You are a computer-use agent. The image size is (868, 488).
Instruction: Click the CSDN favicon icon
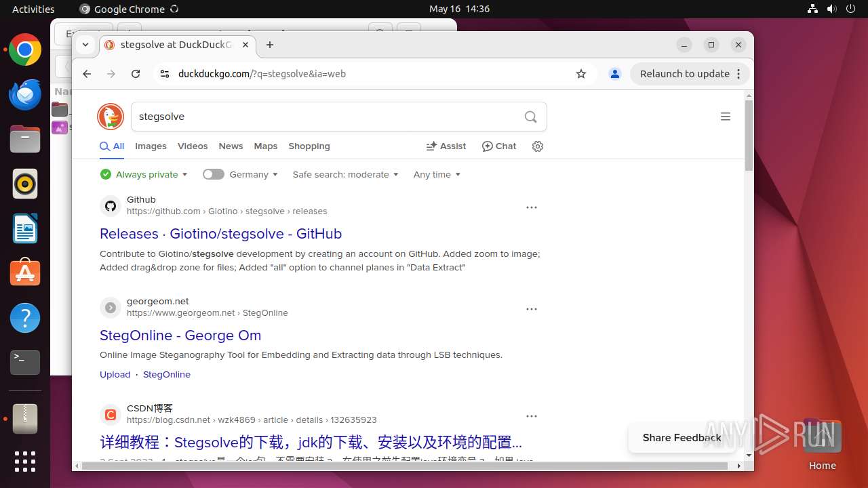click(x=111, y=415)
